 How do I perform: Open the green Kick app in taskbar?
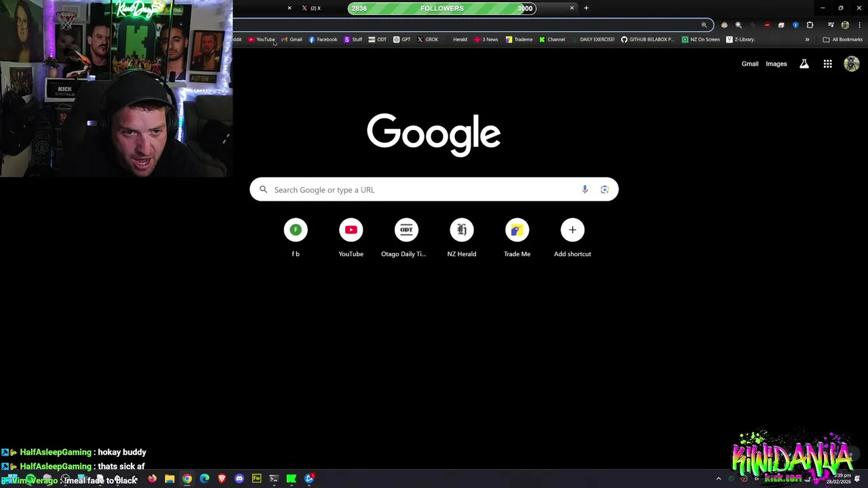click(x=291, y=479)
